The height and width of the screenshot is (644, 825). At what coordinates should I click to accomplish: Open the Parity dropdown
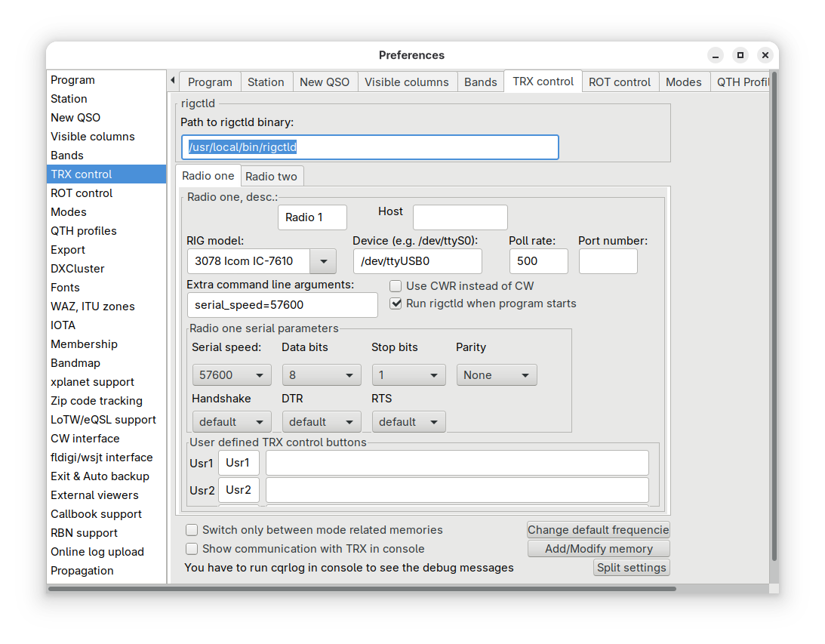pyautogui.click(x=496, y=374)
